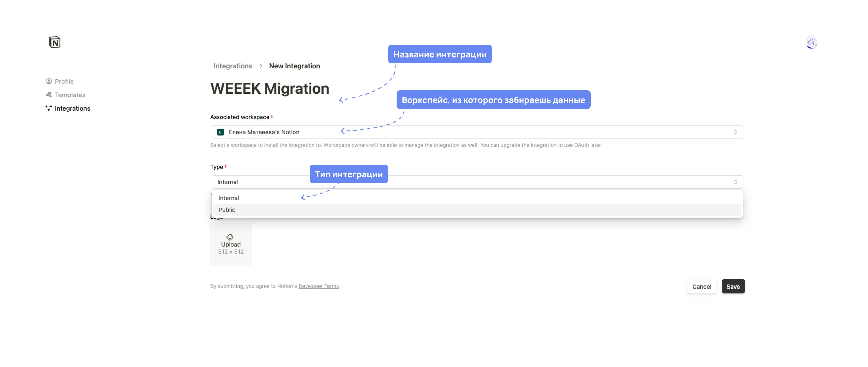Open the user avatar menu
Image resolution: width=868 pixels, height=367 pixels.
click(x=811, y=42)
